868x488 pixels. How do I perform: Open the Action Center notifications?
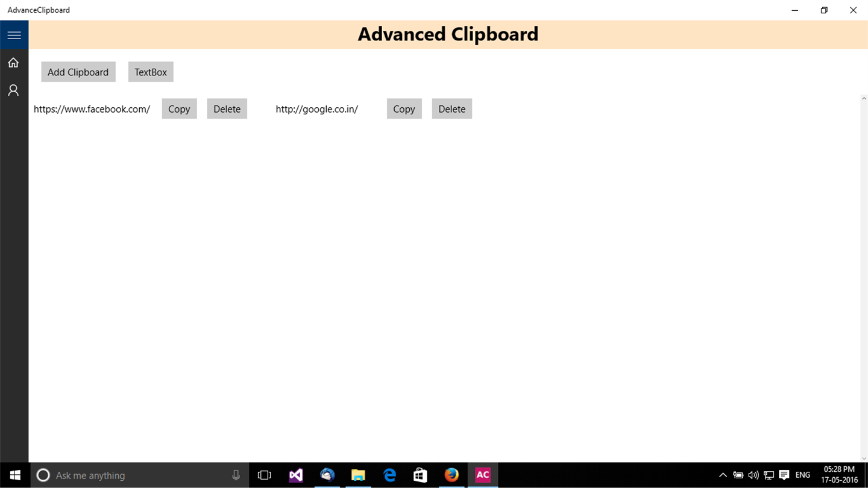[784, 475]
